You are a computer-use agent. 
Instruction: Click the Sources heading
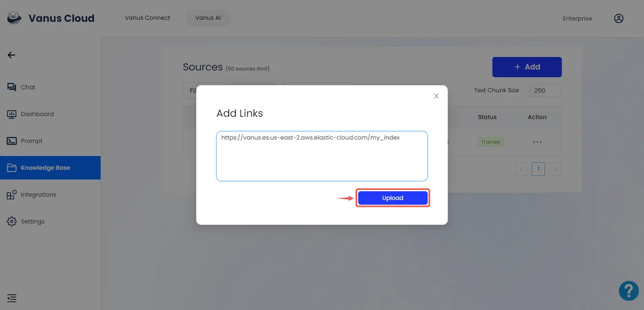pos(203,67)
